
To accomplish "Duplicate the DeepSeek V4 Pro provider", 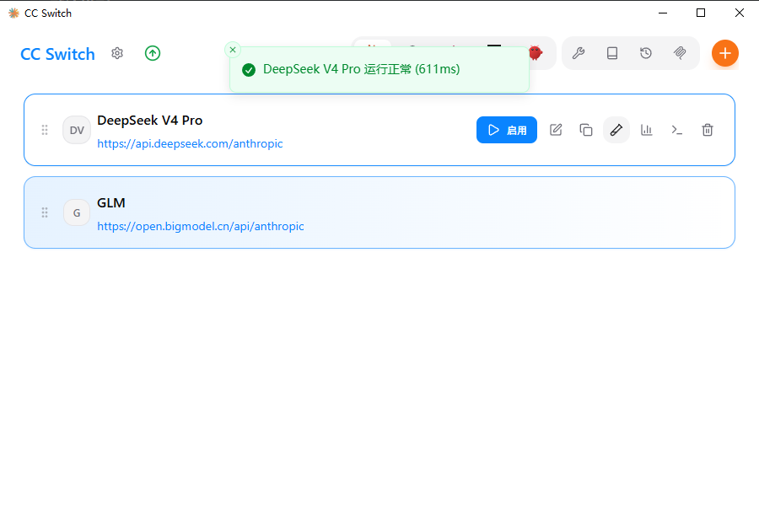I will coord(586,130).
